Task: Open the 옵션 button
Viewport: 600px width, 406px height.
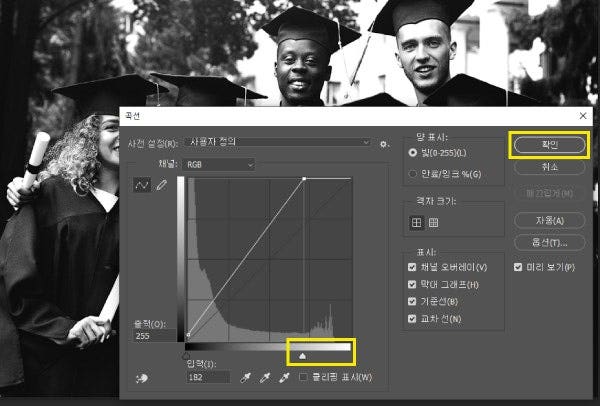Action: tap(549, 243)
